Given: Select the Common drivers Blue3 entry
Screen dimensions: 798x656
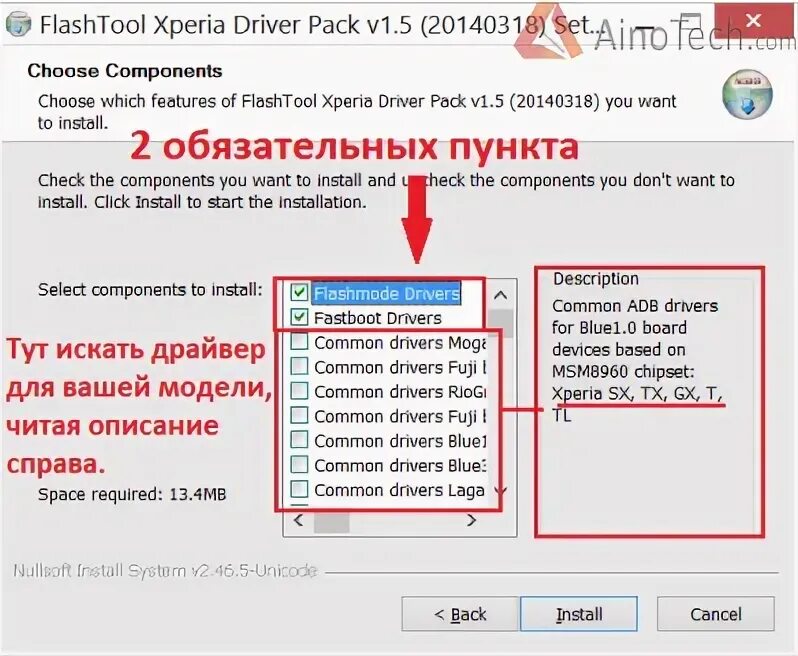Looking at the screenshot, I should [x=400, y=466].
